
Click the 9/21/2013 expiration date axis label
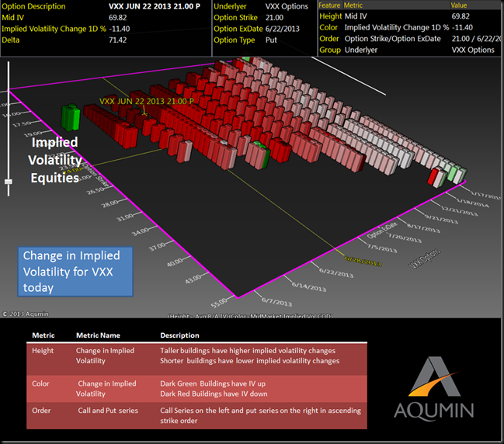[x=441, y=219]
